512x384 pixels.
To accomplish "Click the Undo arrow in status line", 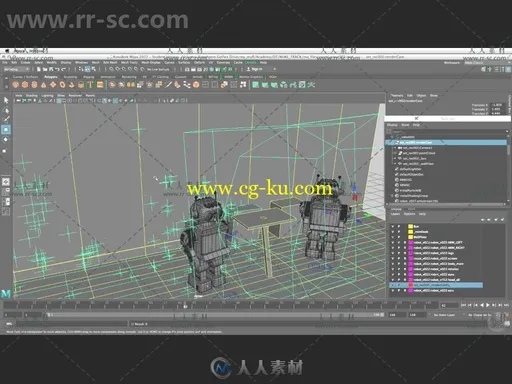I will [x=57, y=69].
